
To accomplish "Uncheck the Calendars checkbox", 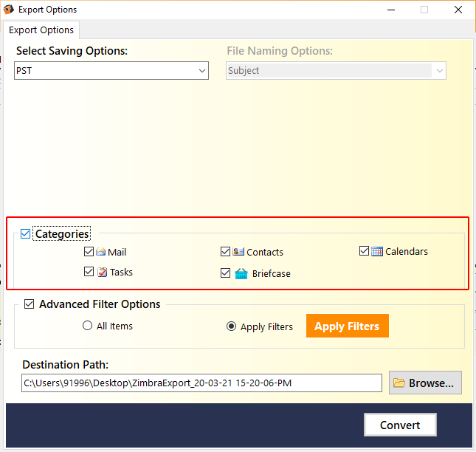I will click(364, 251).
